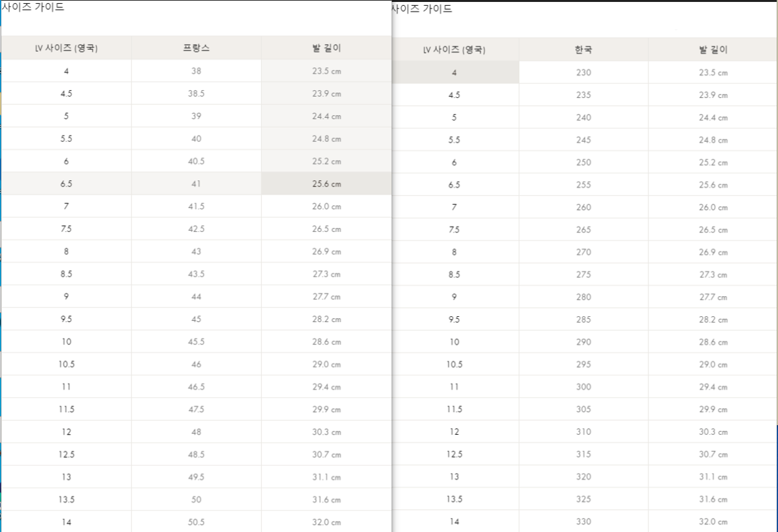Select Korean size 330 cell
Screen dimensions: 778x532
click(583, 522)
